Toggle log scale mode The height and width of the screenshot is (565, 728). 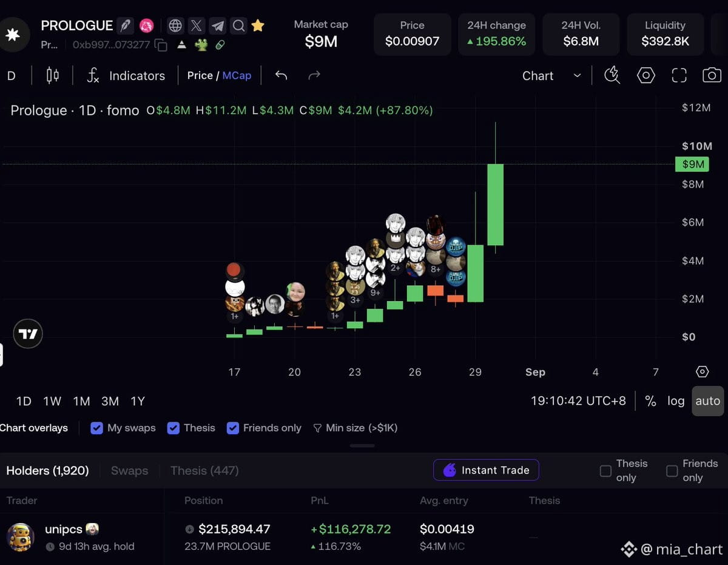click(x=676, y=401)
